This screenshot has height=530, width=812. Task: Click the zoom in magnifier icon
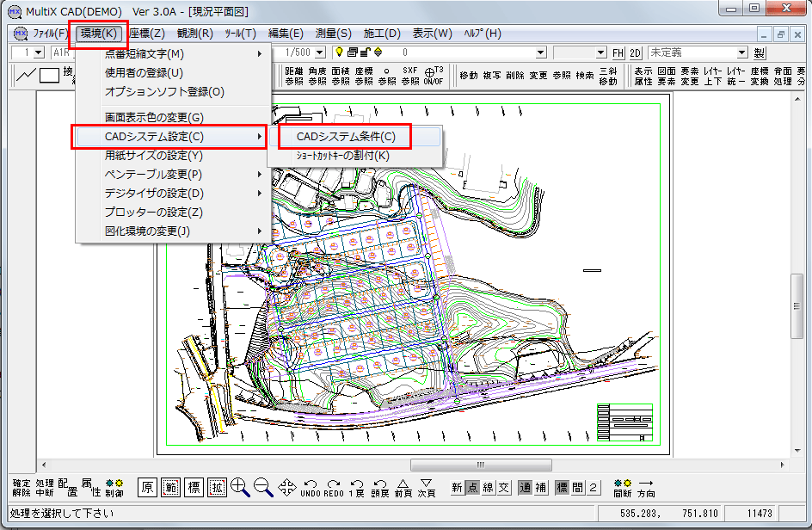pyautogui.click(x=240, y=488)
